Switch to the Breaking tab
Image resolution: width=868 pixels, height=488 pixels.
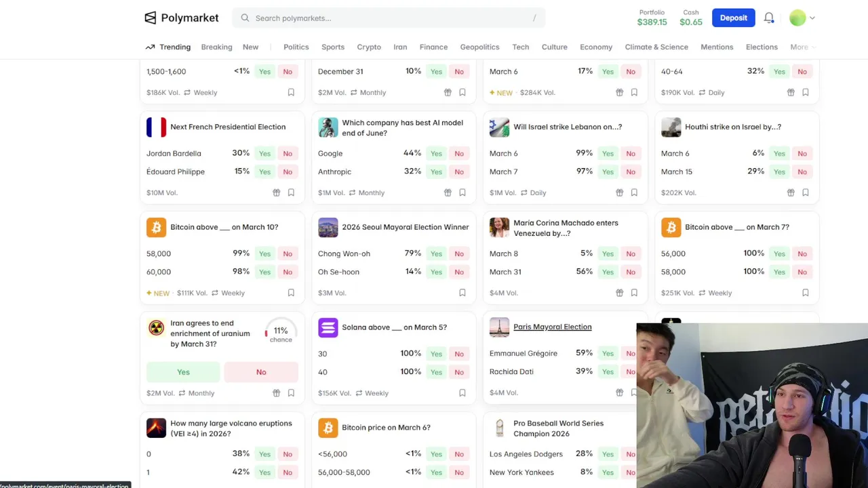click(x=216, y=47)
